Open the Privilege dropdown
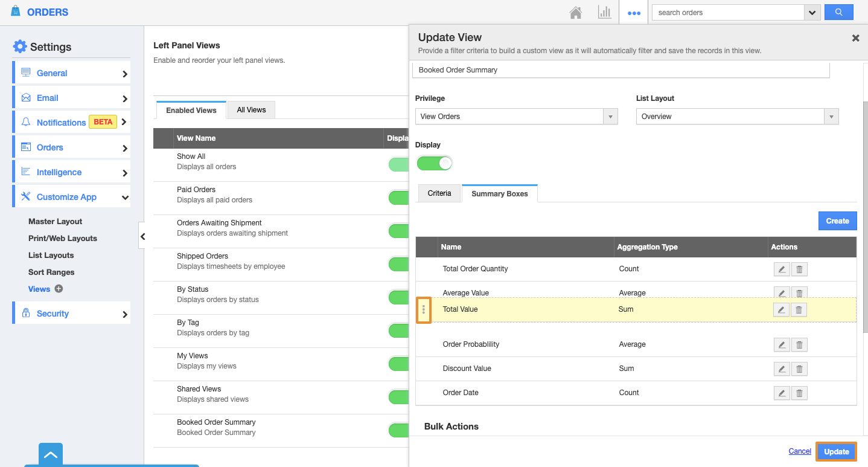This screenshot has height=467, width=868. tap(516, 117)
